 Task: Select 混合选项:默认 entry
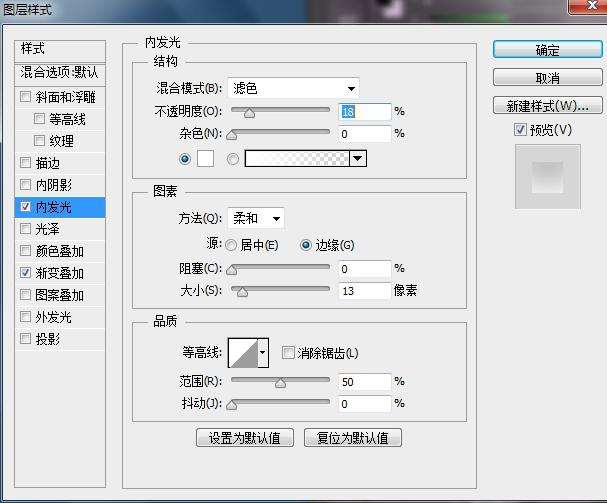point(60,73)
